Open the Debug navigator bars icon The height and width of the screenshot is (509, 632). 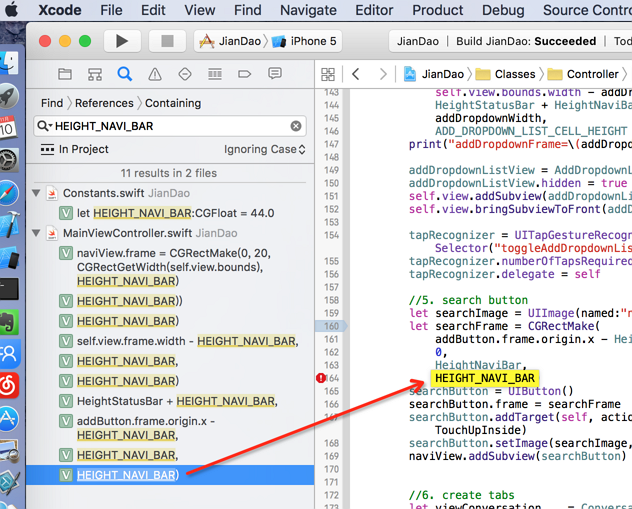[215, 74]
